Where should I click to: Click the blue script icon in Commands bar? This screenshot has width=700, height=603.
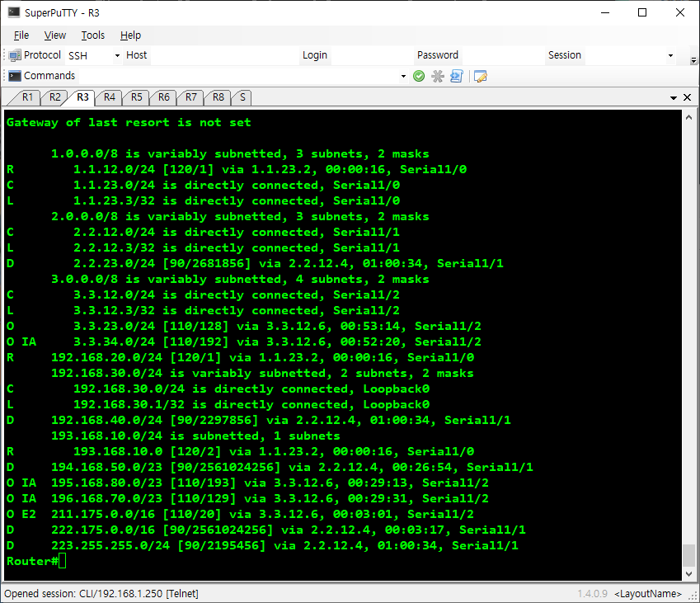(457, 77)
